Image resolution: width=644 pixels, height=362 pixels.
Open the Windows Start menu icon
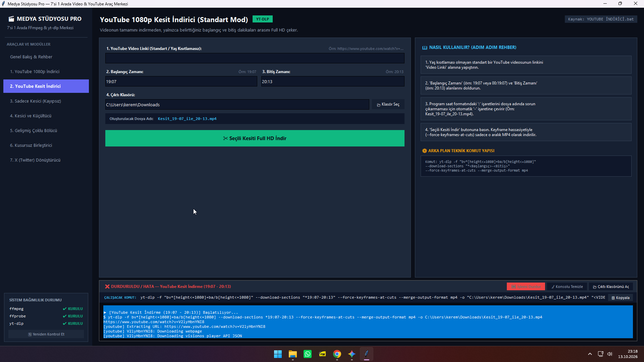pos(278,354)
